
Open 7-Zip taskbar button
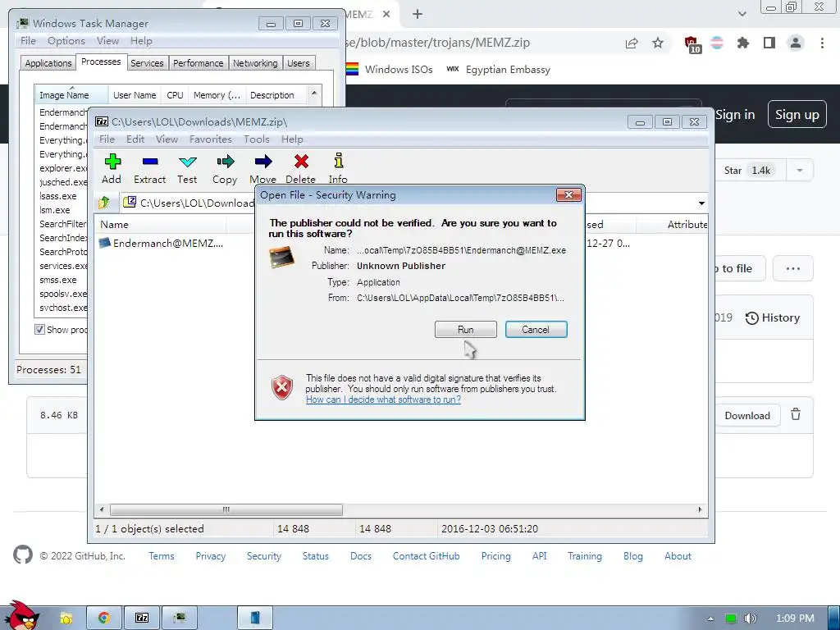pos(142,619)
